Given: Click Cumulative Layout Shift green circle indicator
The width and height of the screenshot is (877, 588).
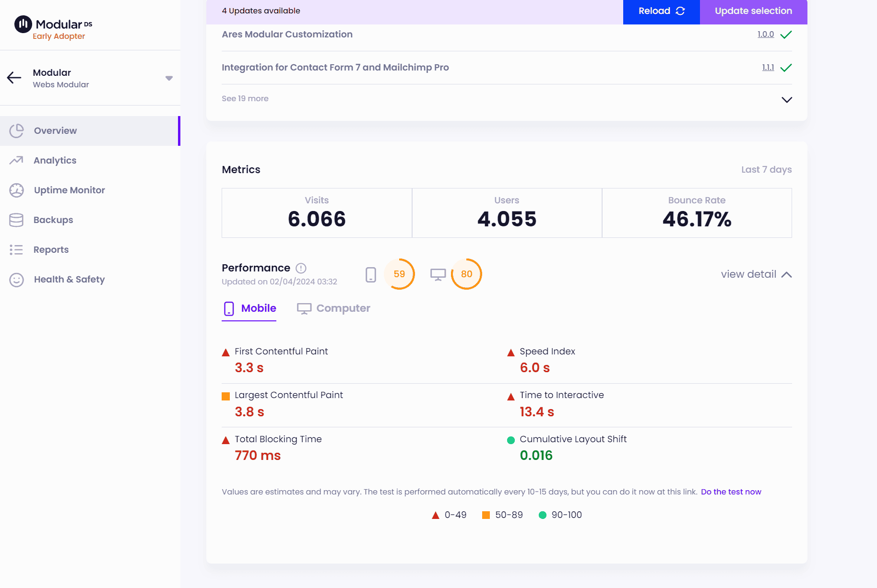Looking at the screenshot, I should tap(511, 440).
